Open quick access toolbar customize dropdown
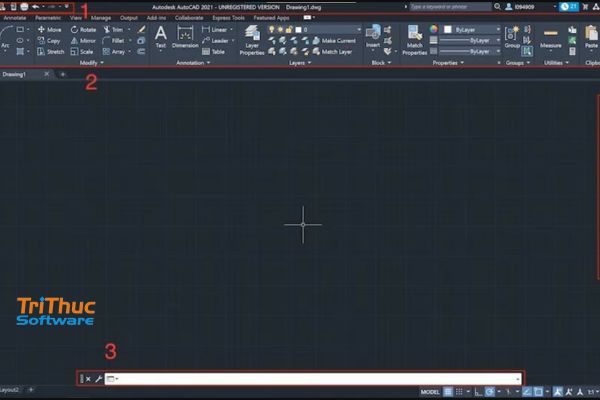This screenshot has width=600, height=400. 67,7
